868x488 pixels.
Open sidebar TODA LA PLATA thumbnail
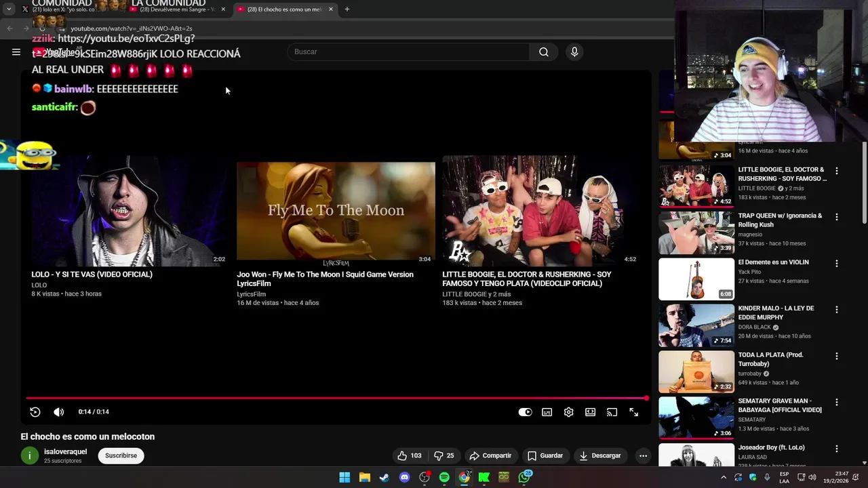click(x=696, y=371)
